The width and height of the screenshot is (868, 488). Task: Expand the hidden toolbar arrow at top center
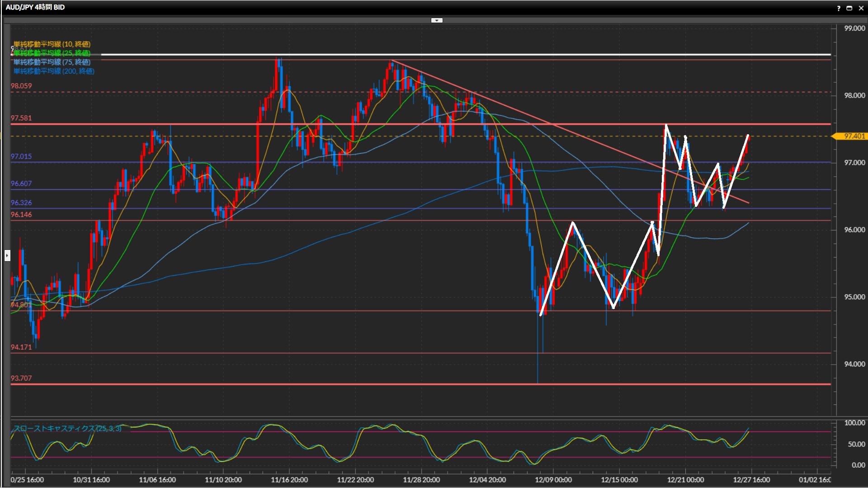point(437,20)
